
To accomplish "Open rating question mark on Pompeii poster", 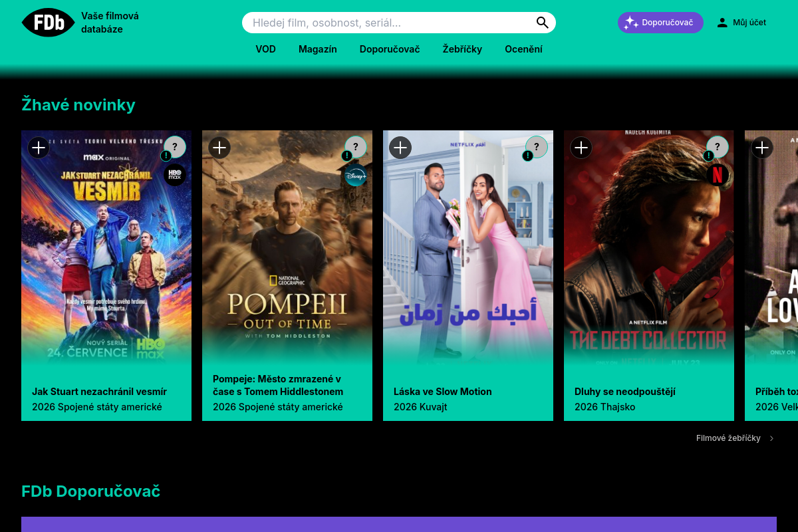I will tap(356, 147).
